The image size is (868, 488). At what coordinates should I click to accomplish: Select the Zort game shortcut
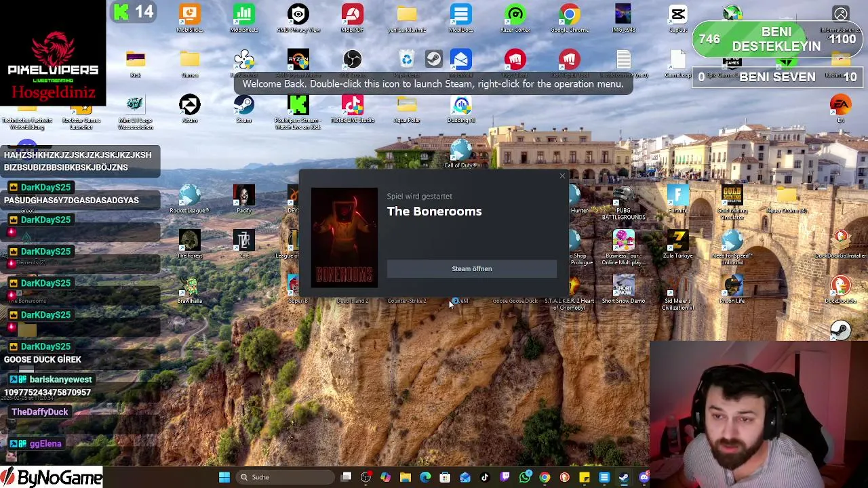point(244,245)
